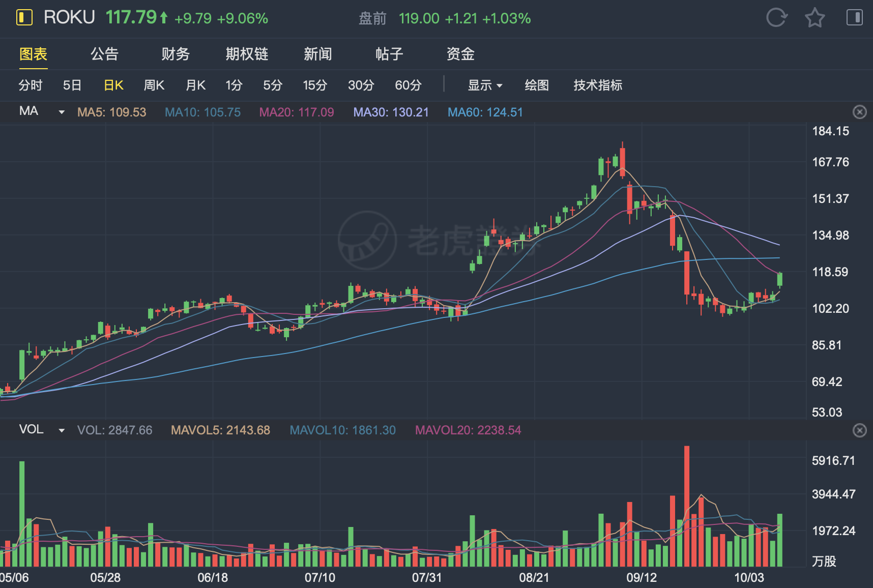Select the 1分 one-minute interval

point(234,85)
